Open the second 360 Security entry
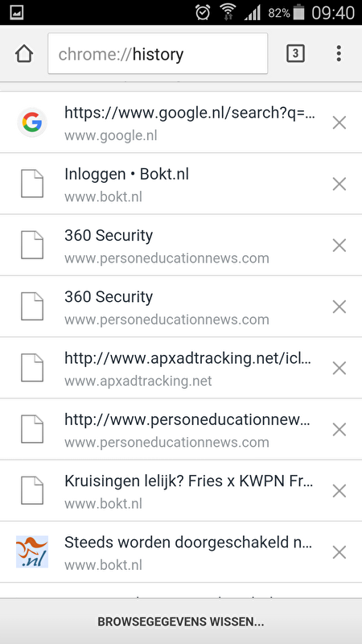Screen dimensions: 362x644 109,297
